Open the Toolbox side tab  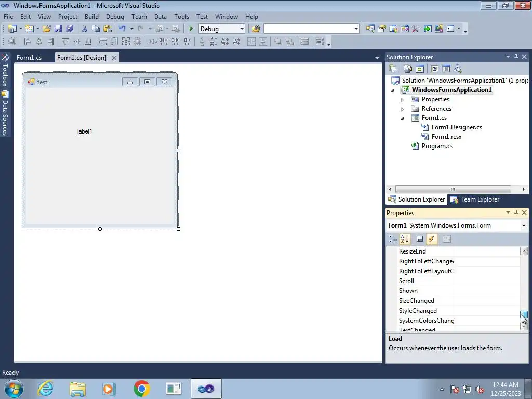click(5, 70)
